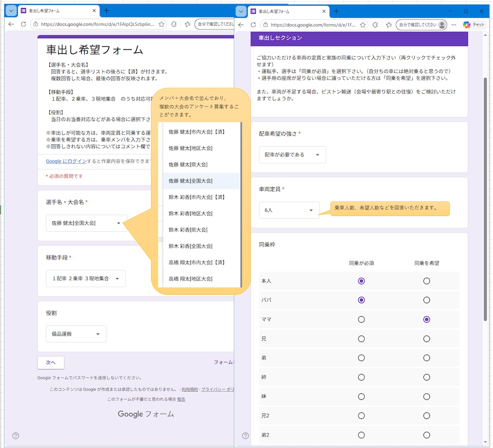Open 配車希望の強さ dropdown
This screenshot has height=448, width=493.
click(x=292, y=155)
